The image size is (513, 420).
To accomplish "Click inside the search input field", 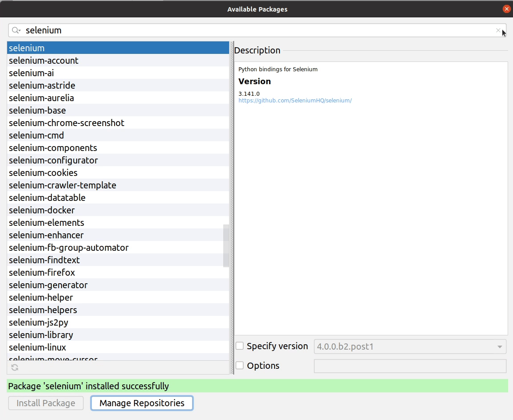I will point(178,30).
